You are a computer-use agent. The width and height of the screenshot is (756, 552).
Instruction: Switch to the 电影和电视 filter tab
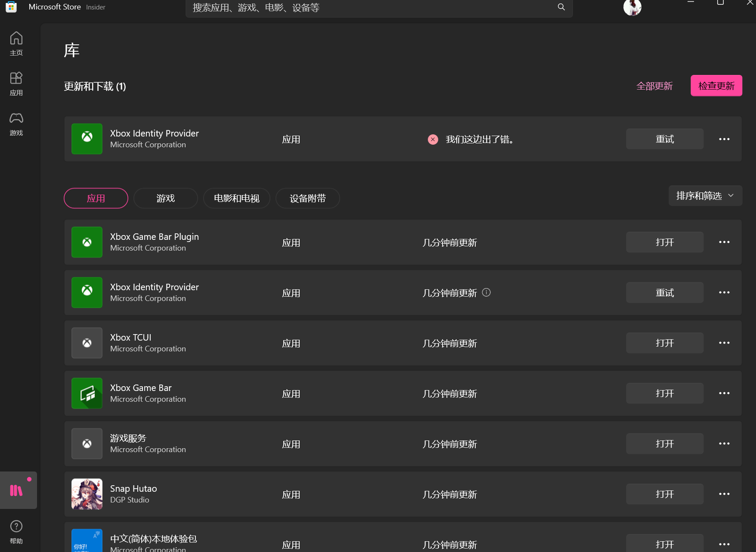[x=237, y=198]
